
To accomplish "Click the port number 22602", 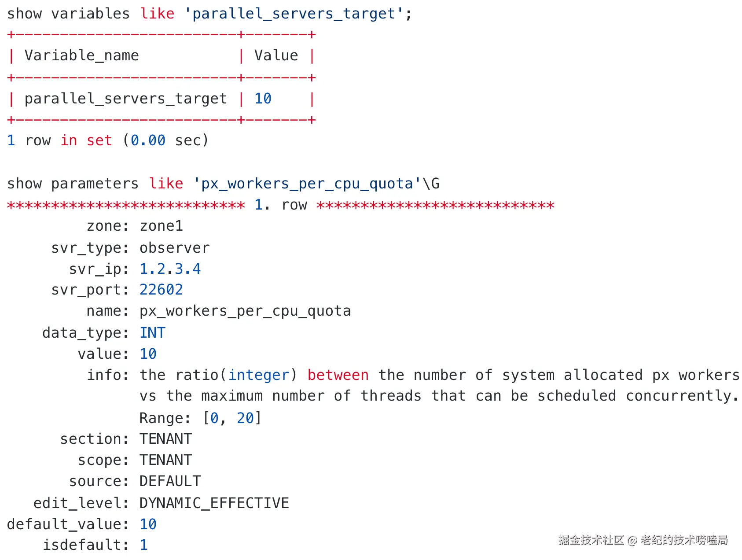I will 161,290.
